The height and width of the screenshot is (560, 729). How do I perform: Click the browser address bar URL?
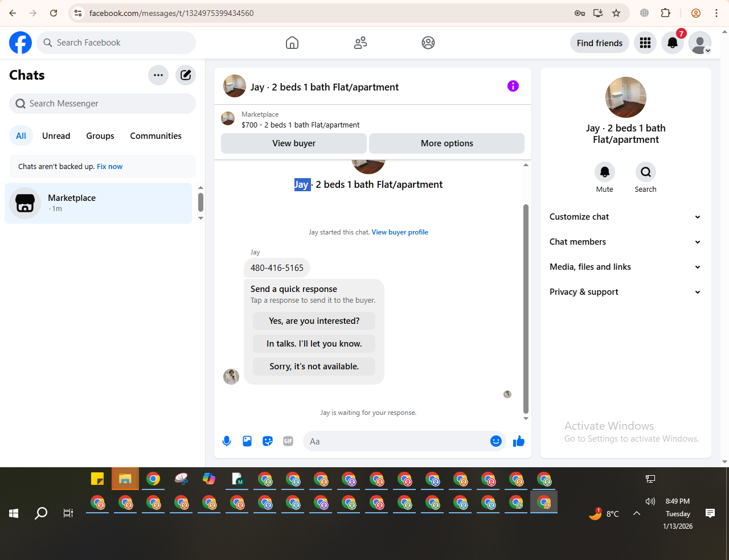[171, 13]
